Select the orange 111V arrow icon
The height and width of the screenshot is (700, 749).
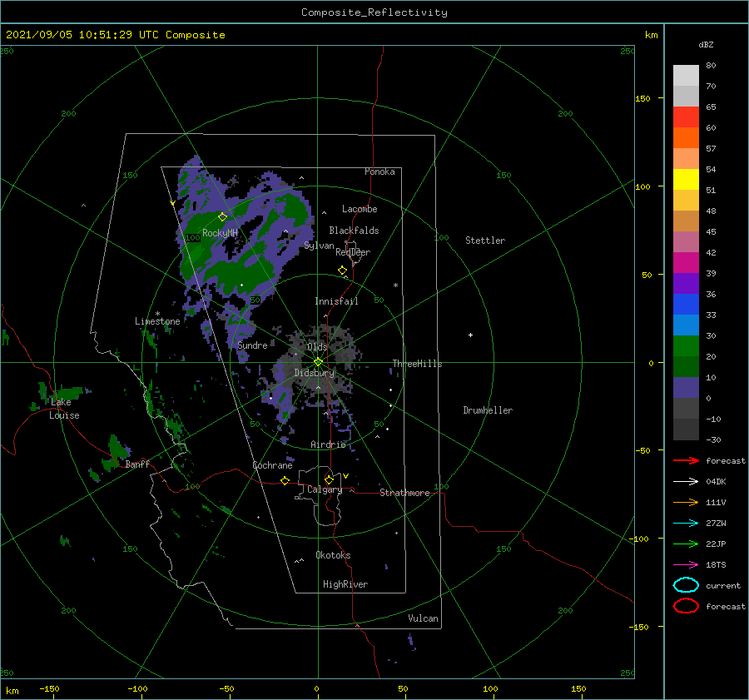[x=686, y=502]
